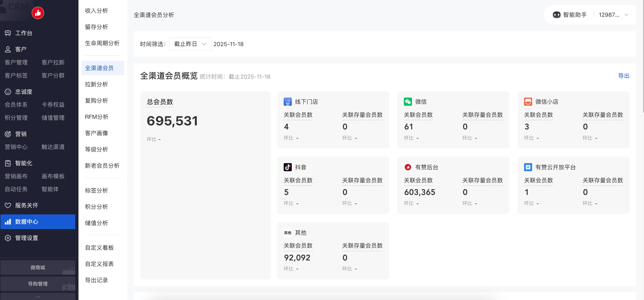Expand more options at sidebar bottom
The image size is (644, 300).
click(x=38, y=297)
